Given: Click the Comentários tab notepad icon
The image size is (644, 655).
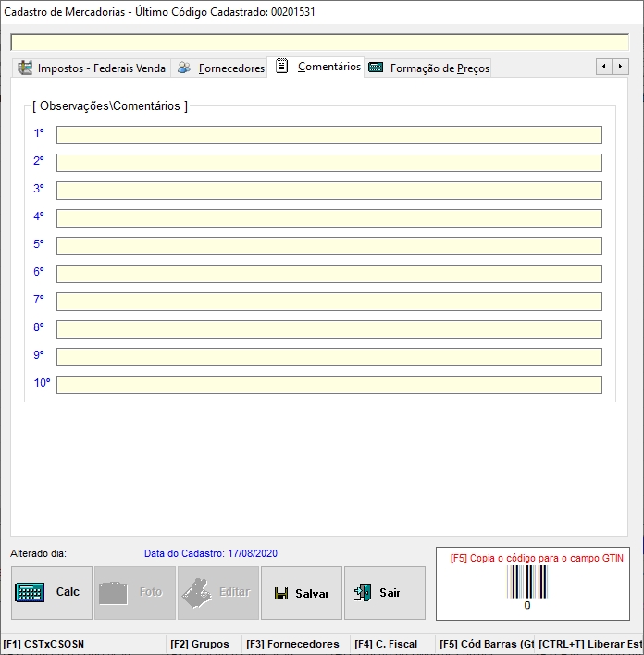Looking at the screenshot, I should tap(282, 67).
